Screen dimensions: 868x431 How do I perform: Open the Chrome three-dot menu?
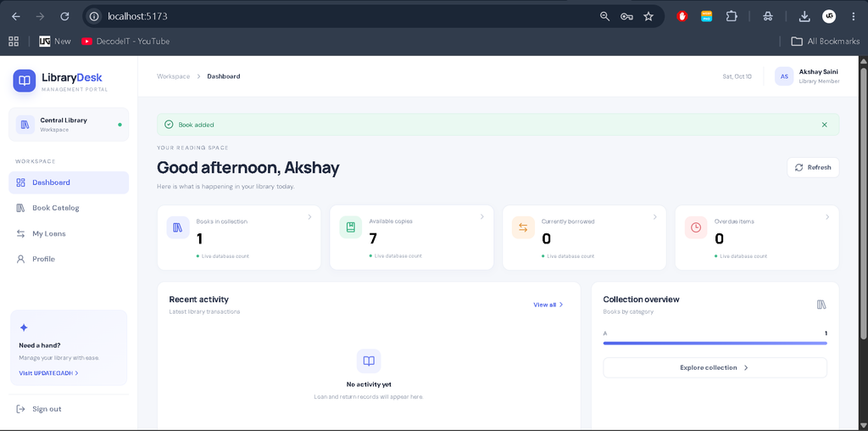[x=854, y=17]
